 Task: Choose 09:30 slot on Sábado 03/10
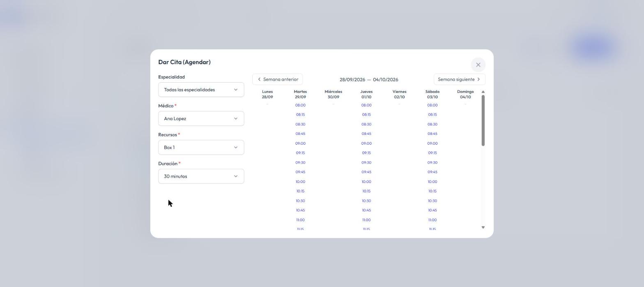click(432, 162)
